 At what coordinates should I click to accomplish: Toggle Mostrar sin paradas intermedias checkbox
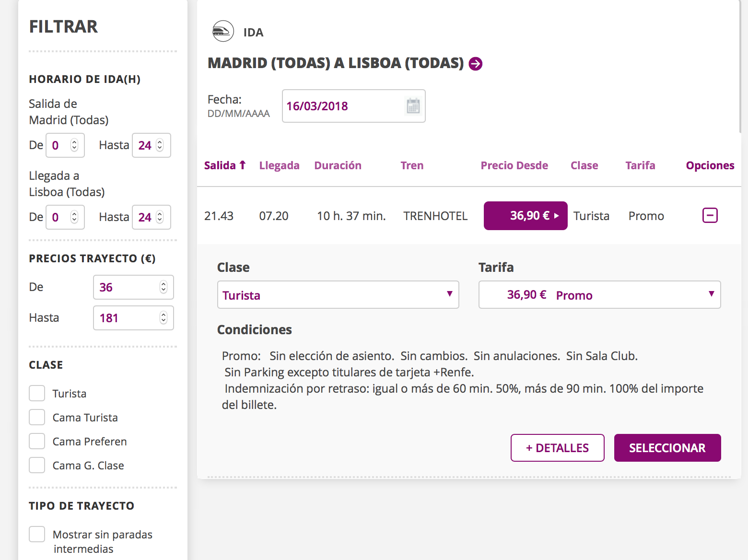[37, 534]
